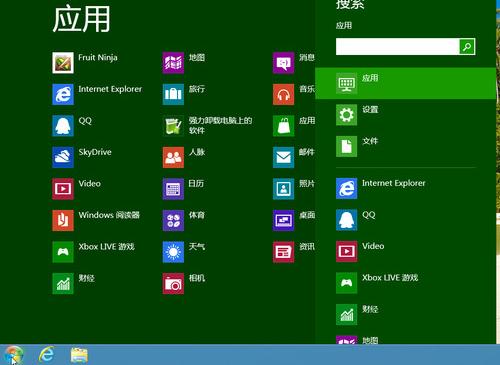Screen dimensions: 500x365
Task: Open Internet Explorer from the taskbar
Action: tap(46, 354)
